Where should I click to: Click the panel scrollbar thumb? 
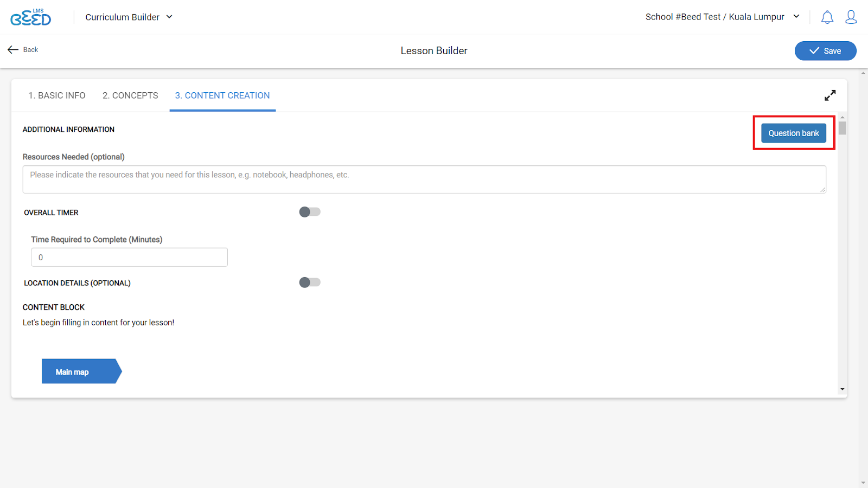coord(842,128)
